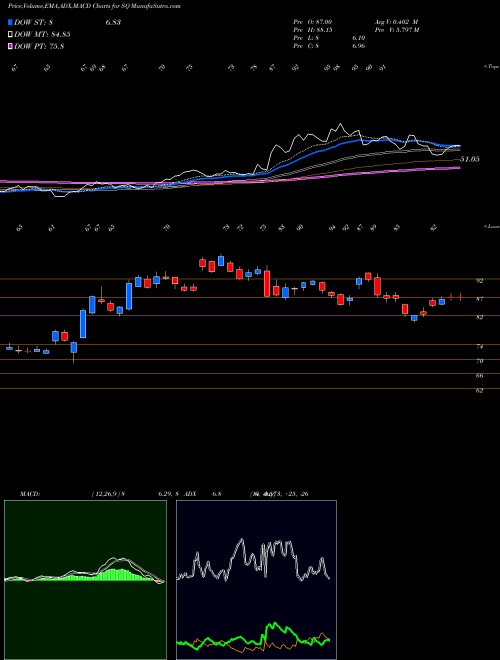The height and width of the screenshot is (660, 500).
Task: Click the 82 price axis label
Action: point(479,317)
